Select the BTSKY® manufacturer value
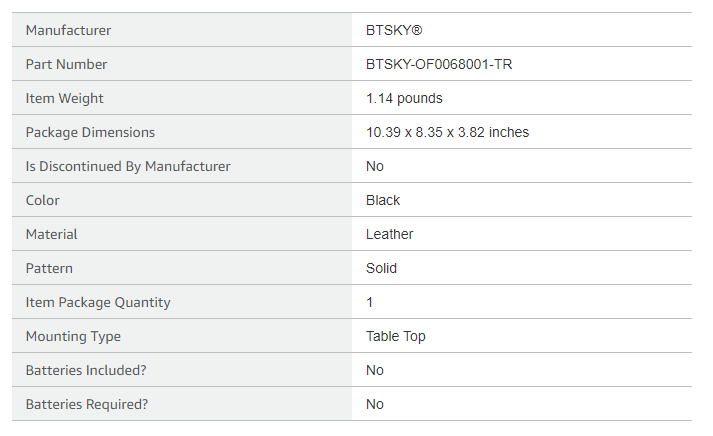Screen dimensions: 713x436 (x=394, y=30)
